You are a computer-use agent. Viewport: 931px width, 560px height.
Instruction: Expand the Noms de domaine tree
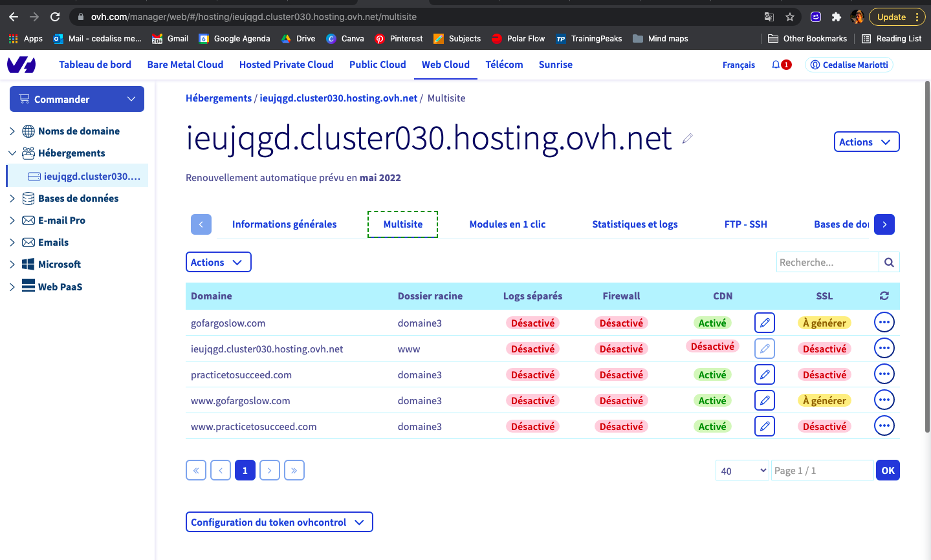pos(12,131)
